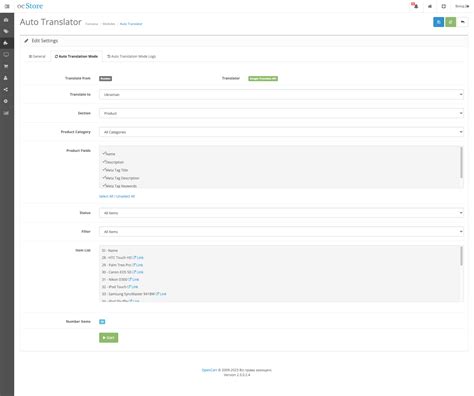Open the customers person icon in sidebar
Viewport: 474px width, 396px height.
tap(6, 78)
